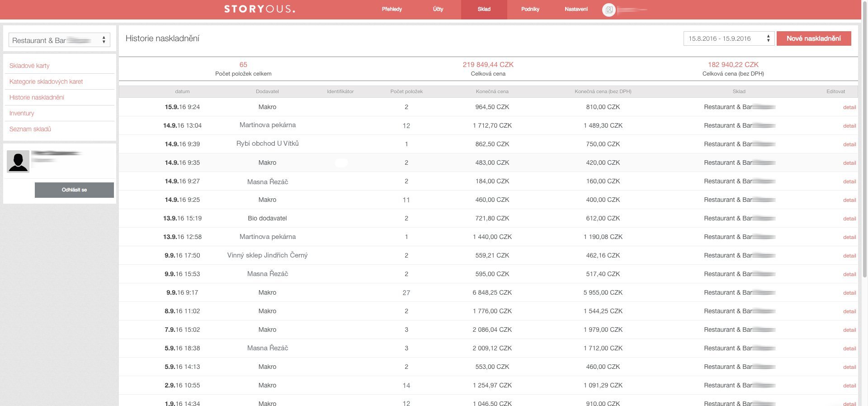Open Seznam skladů in the sidebar
The height and width of the screenshot is (406, 868).
(30, 129)
